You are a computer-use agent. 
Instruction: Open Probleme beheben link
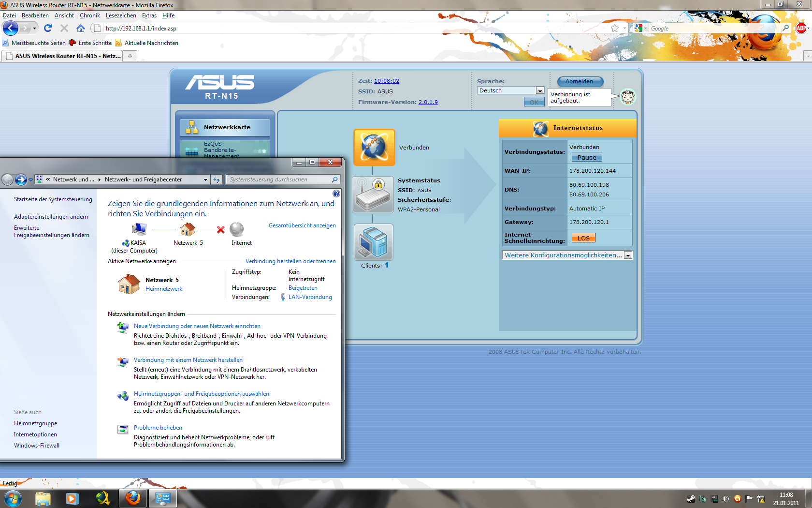coord(158,428)
